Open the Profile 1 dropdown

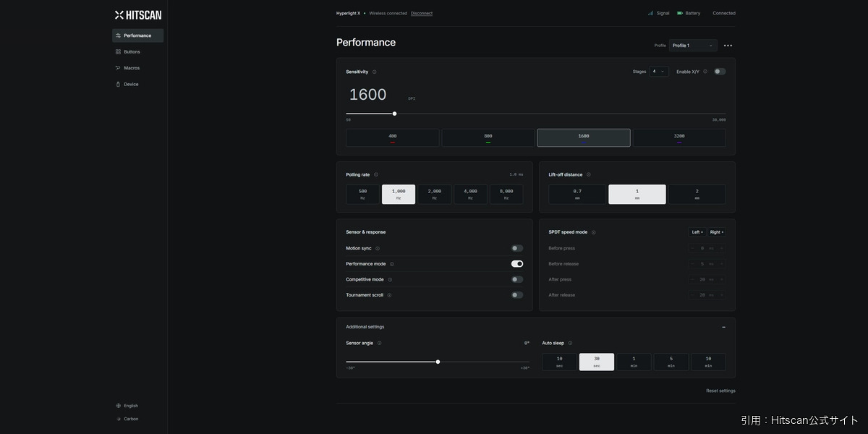[x=693, y=46]
